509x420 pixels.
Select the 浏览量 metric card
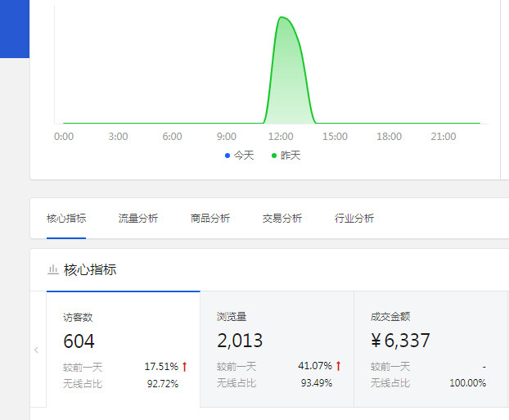tap(277, 350)
